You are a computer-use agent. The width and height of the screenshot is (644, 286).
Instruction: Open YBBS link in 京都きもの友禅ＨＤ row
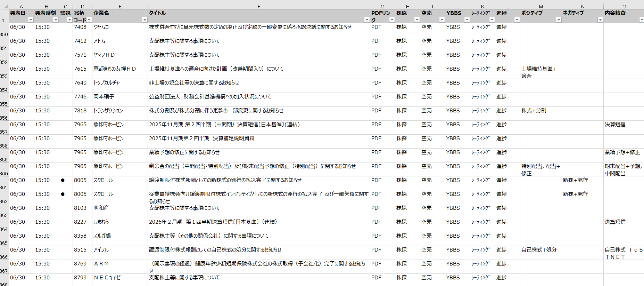[453, 69]
